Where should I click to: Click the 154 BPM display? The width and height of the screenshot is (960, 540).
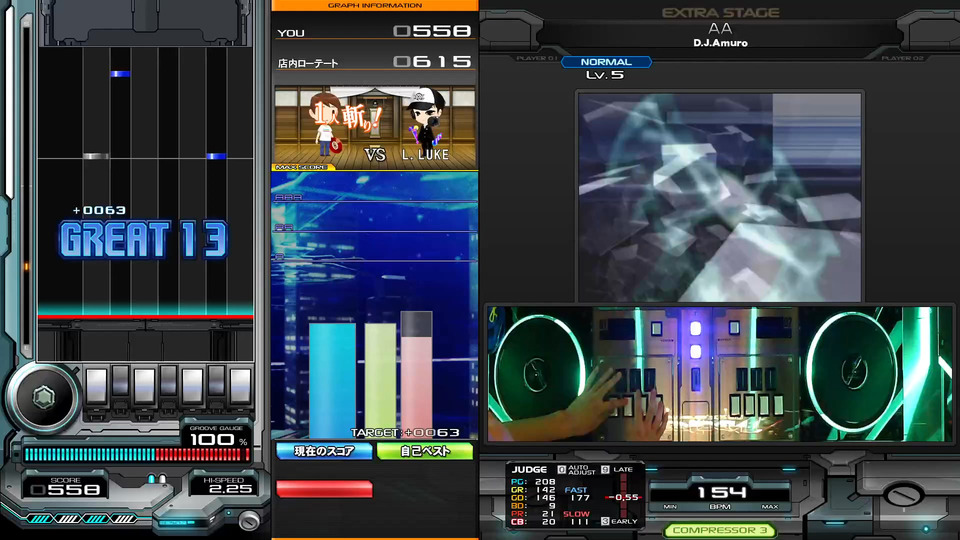click(721, 492)
